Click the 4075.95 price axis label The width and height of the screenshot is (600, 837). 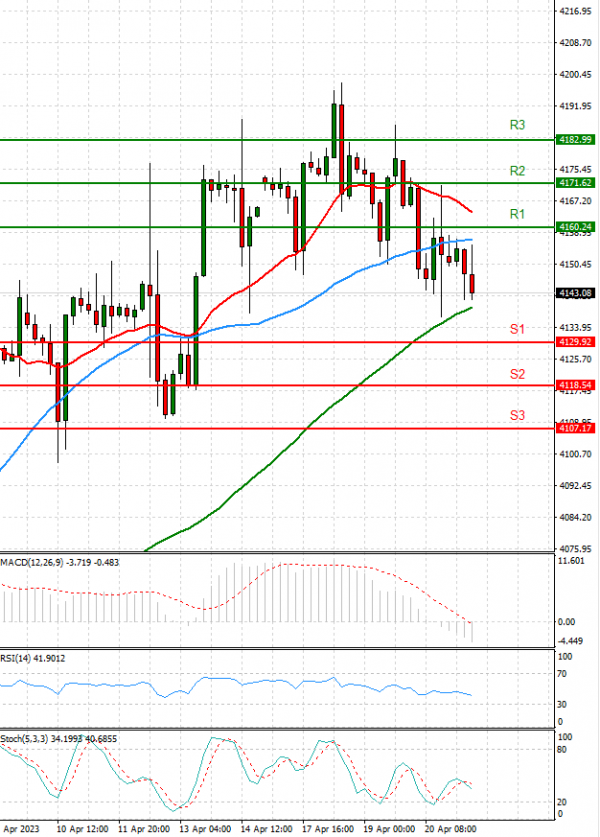pos(575,548)
